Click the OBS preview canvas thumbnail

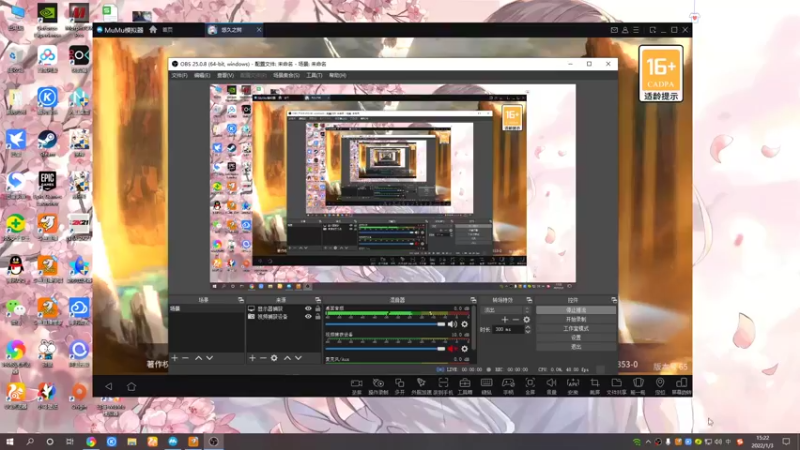(393, 187)
